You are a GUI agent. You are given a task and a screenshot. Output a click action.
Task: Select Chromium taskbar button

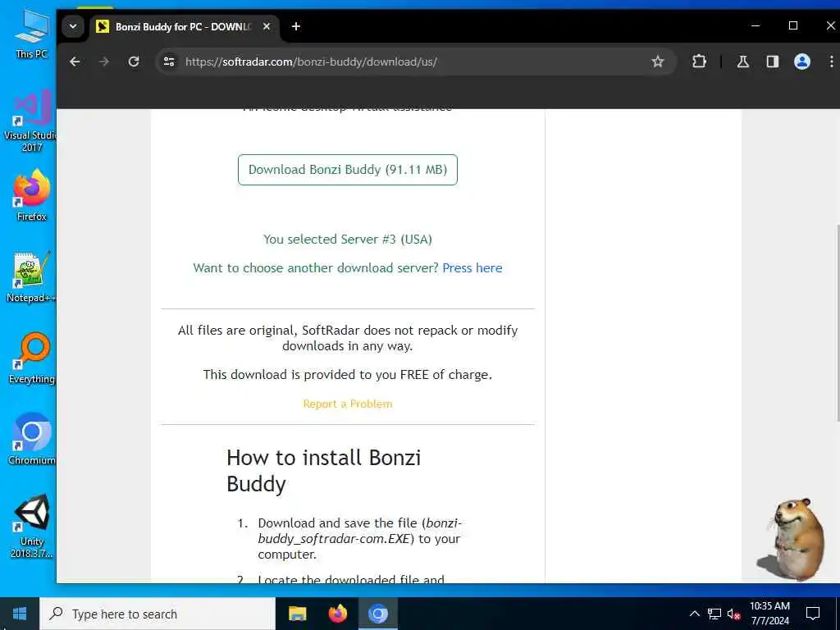377,614
